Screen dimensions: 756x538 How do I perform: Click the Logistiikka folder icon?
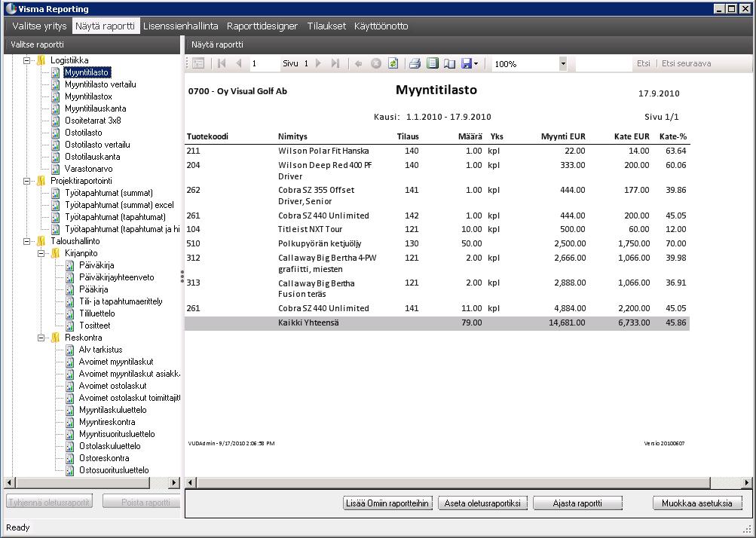tap(41, 60)
